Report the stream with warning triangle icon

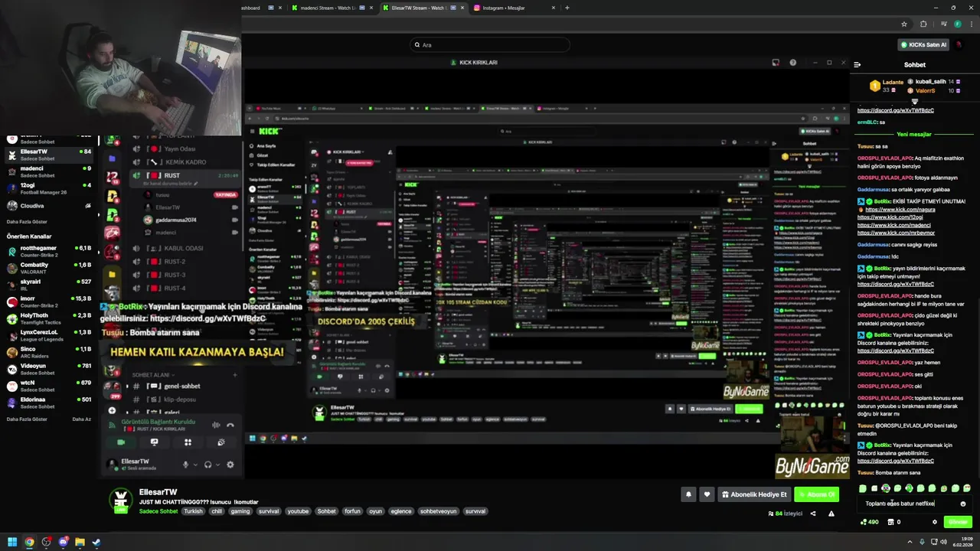click(x=831, y=514)
